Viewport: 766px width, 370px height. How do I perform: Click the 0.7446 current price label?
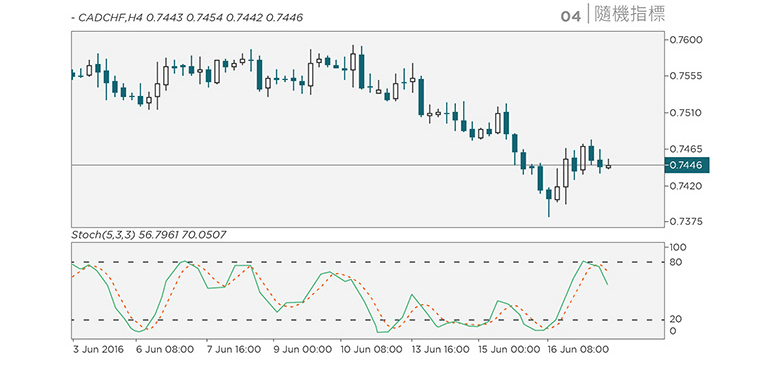click(x=687, y=166)
